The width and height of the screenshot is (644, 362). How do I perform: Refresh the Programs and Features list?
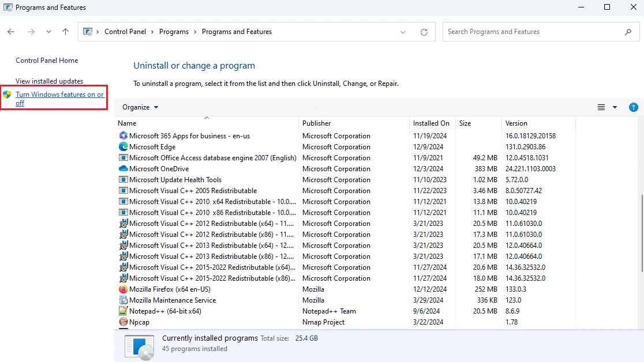point(424,32)
